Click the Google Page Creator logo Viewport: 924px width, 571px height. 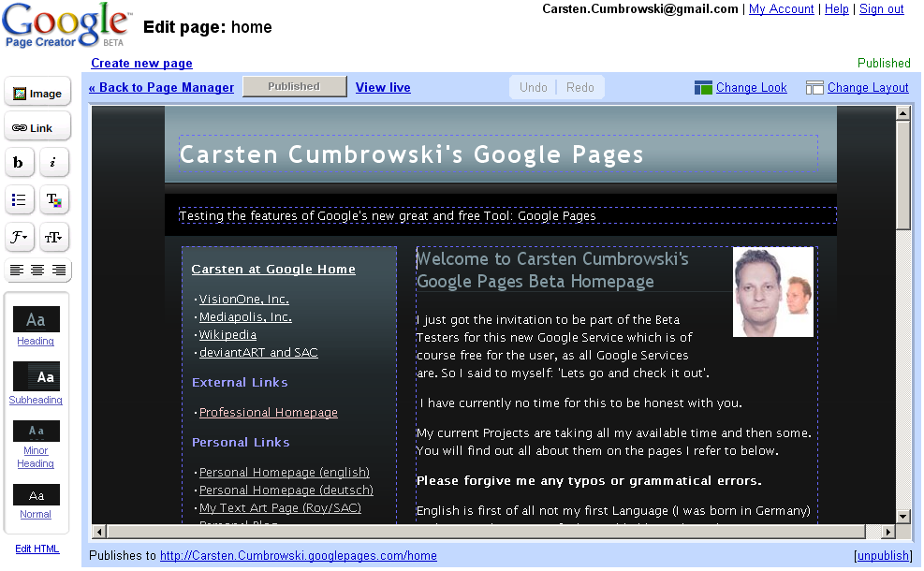[66, 25]
